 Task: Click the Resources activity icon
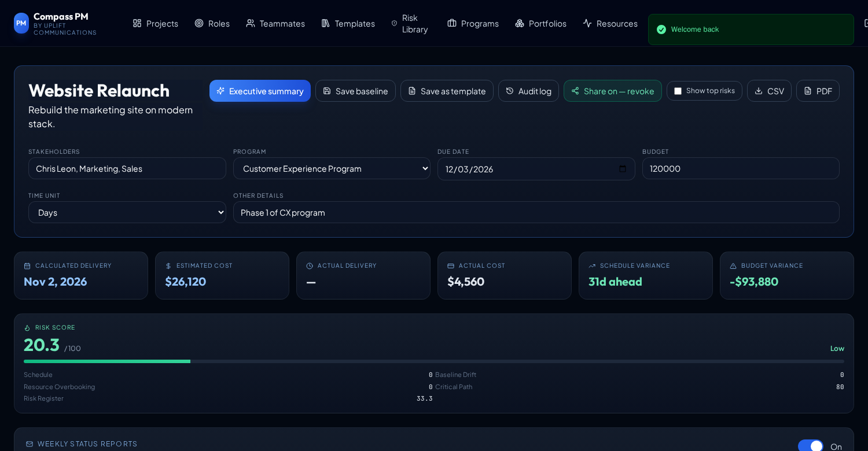pyautogui.click(x=587, y=23)
